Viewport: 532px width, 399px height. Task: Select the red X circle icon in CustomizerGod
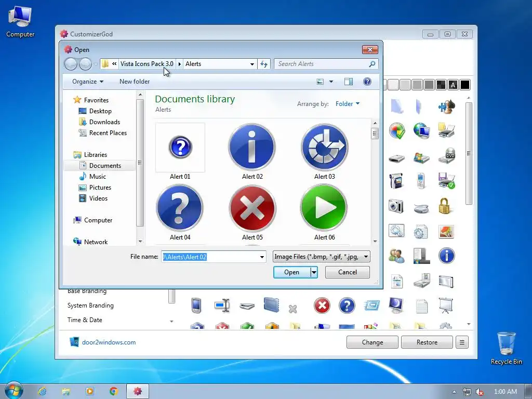pyautogui.click(x=322, y=305)
